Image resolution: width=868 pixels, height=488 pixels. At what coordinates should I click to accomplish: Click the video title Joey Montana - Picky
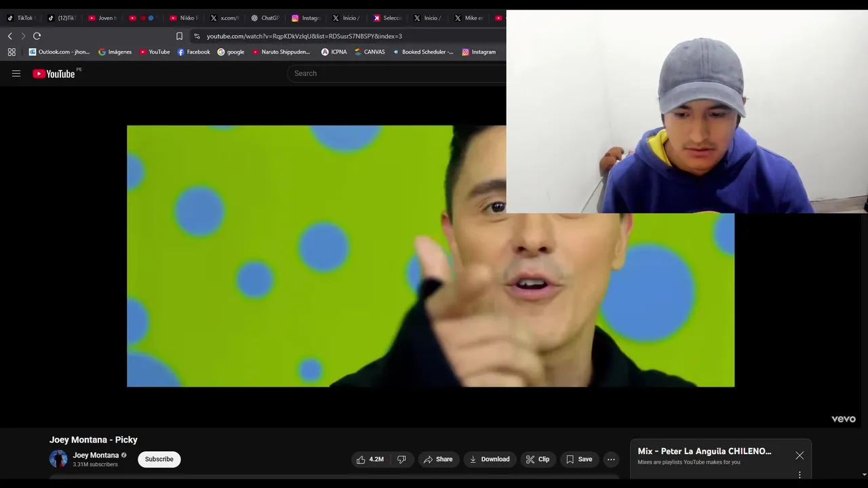[x=94, y=439]
